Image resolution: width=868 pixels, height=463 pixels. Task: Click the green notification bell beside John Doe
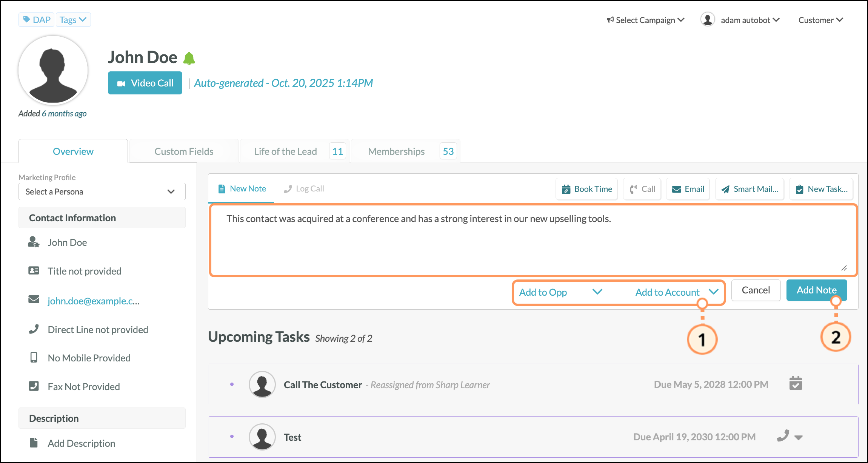[x=189, y=59]
